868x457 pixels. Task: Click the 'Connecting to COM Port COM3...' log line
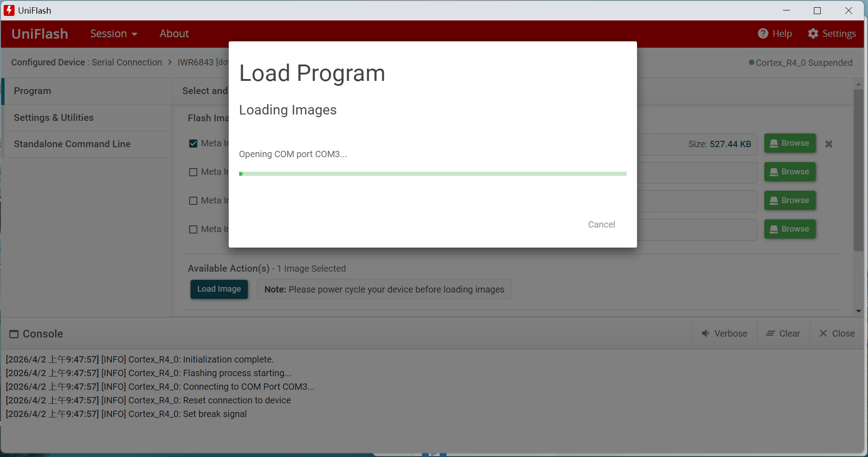(x=160, y=387)
